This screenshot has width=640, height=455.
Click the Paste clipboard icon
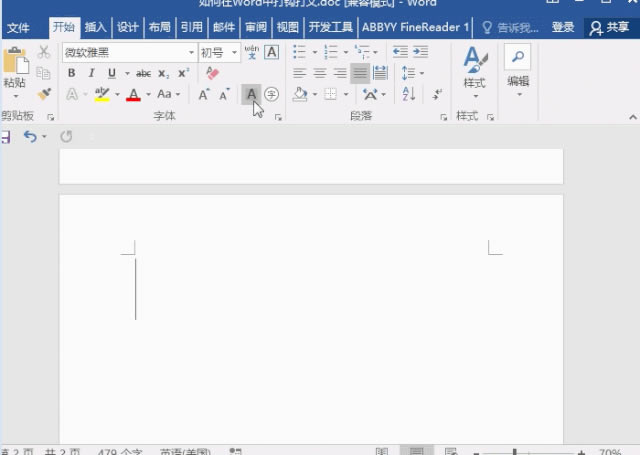click(16, 60)
